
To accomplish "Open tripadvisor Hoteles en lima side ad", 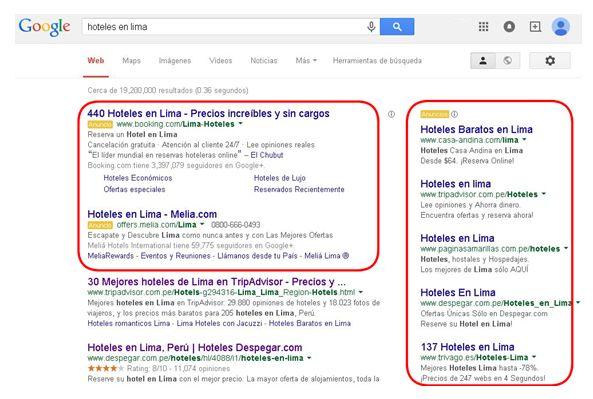I will 455,184.
